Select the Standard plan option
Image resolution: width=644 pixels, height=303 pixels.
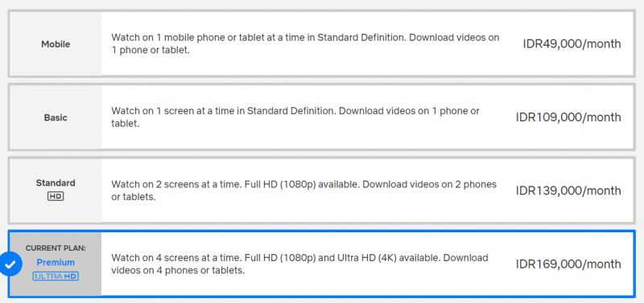click(321, 190)
